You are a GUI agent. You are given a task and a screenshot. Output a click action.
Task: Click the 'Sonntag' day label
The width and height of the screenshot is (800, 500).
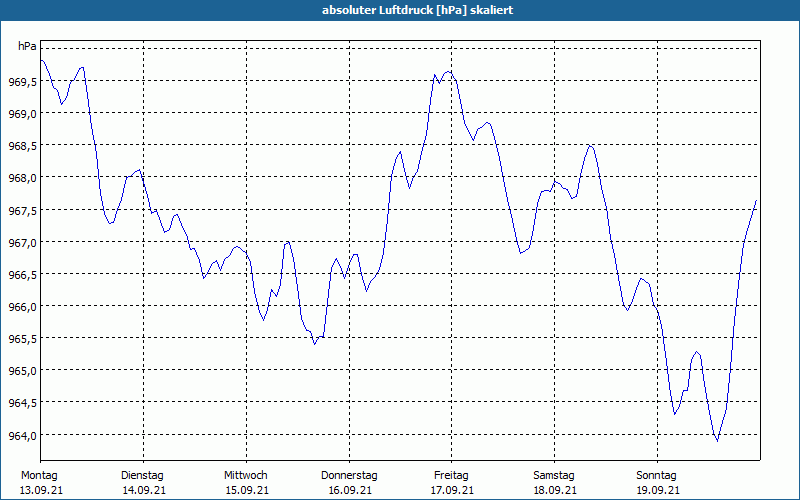[x=656, y=476]
